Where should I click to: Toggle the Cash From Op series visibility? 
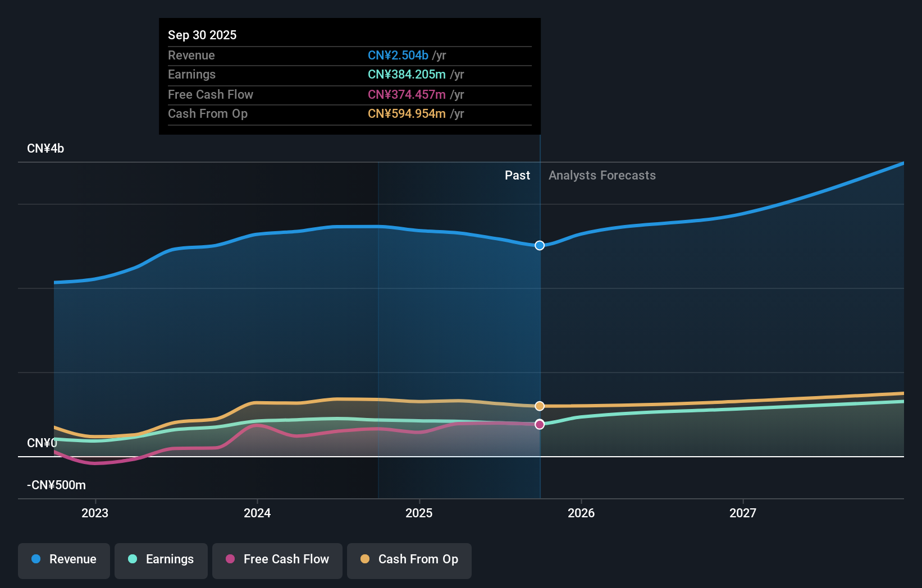click(409, 559)
